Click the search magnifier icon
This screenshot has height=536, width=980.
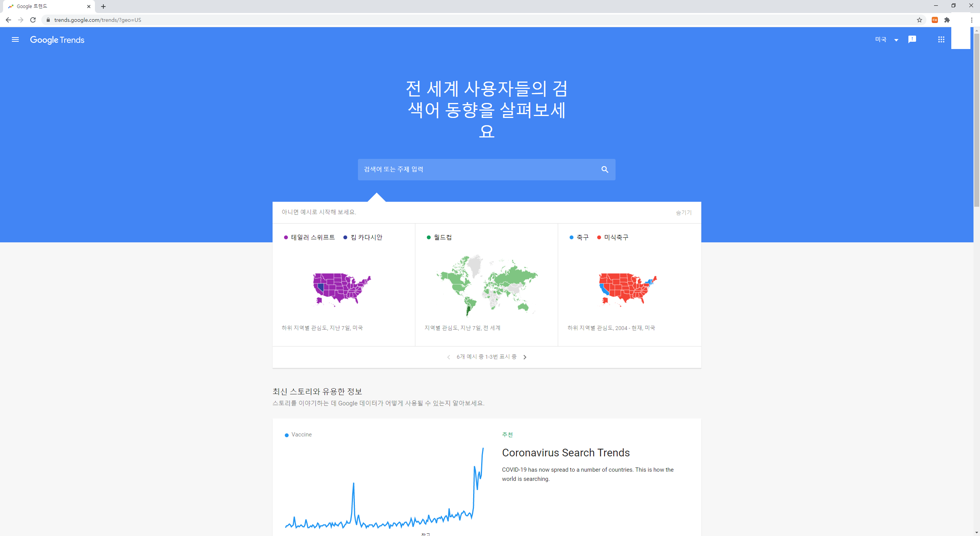tap(605, 170)
